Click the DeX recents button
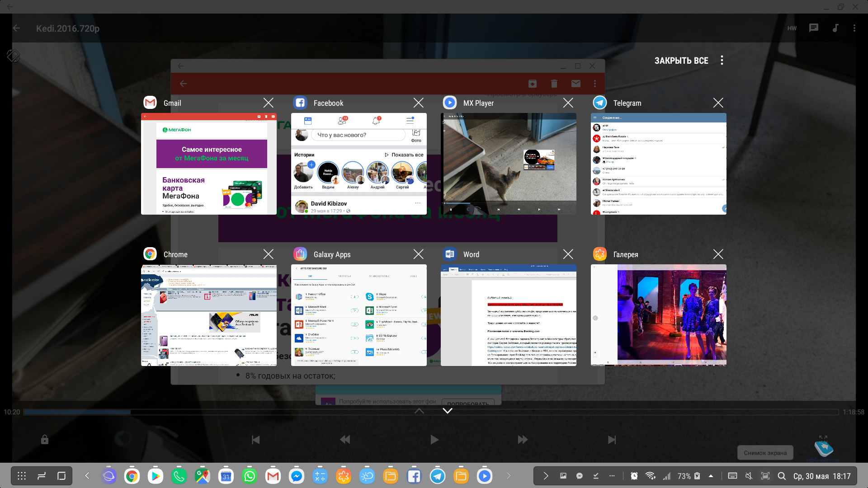The width and height of the screenshot is (868, 488). pos(42,476)
